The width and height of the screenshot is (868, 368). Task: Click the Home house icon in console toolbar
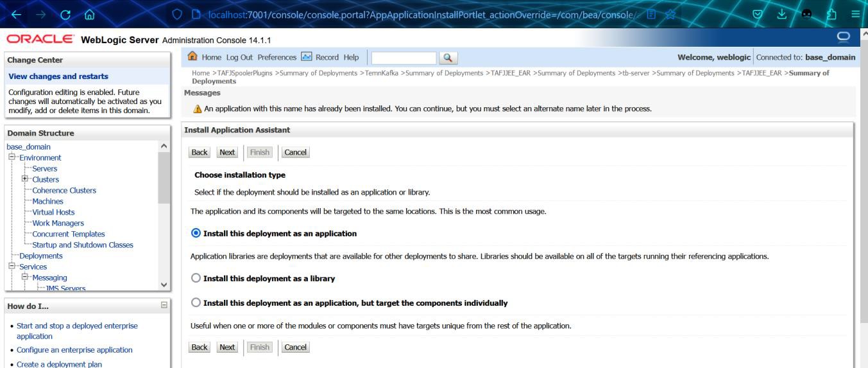[191, 58]
